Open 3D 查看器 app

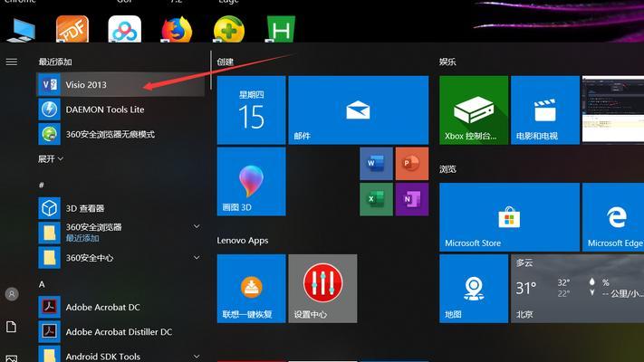tap(120, 208)
